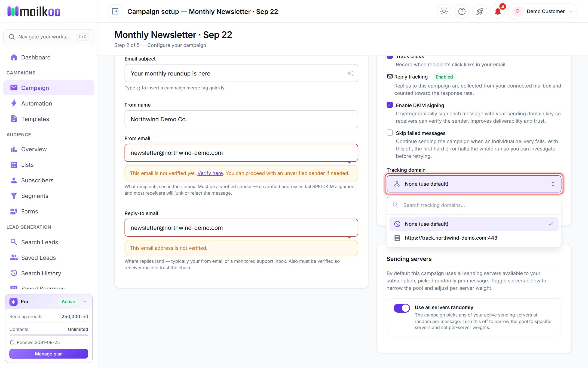This screenshot has height=368, width=588.
Task: Open the Tracking domain dropdown
Action: tap(474, 184)
